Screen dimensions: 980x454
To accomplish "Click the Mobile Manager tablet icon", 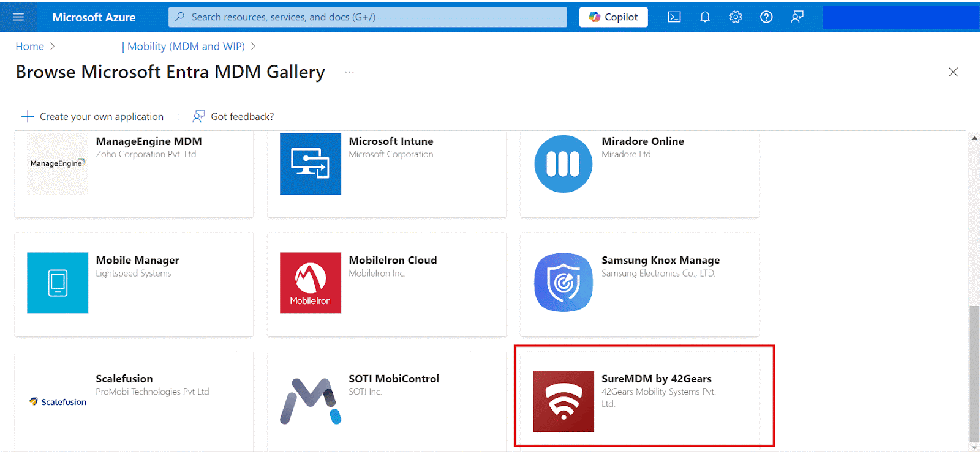I will click(58, 283).
